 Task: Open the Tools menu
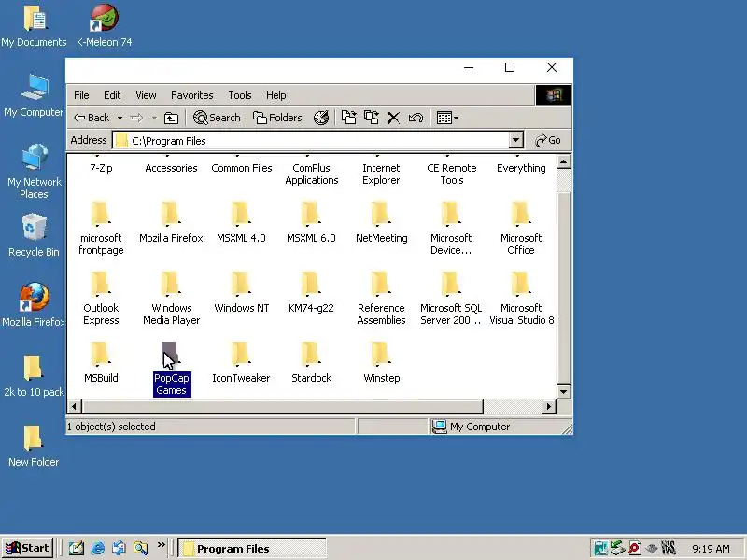240,95
